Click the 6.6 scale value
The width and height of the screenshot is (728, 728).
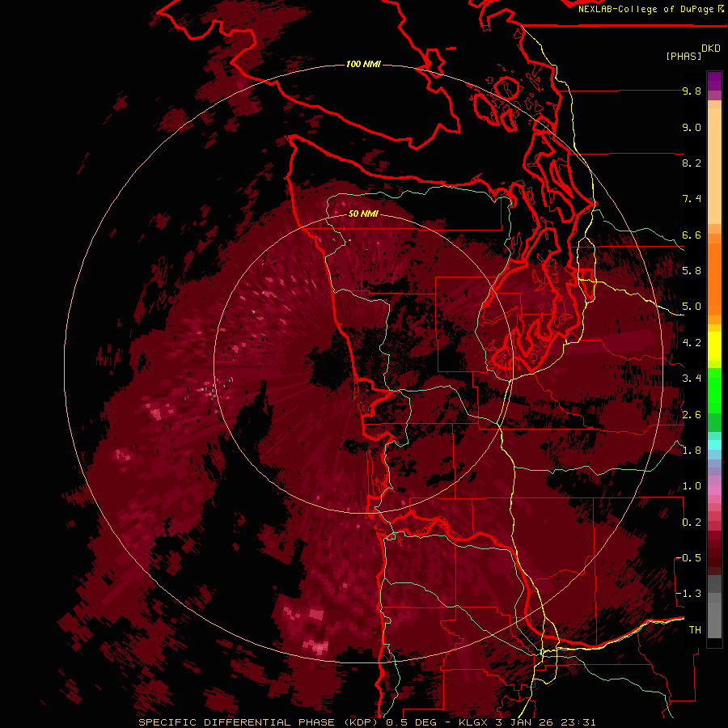692,235
